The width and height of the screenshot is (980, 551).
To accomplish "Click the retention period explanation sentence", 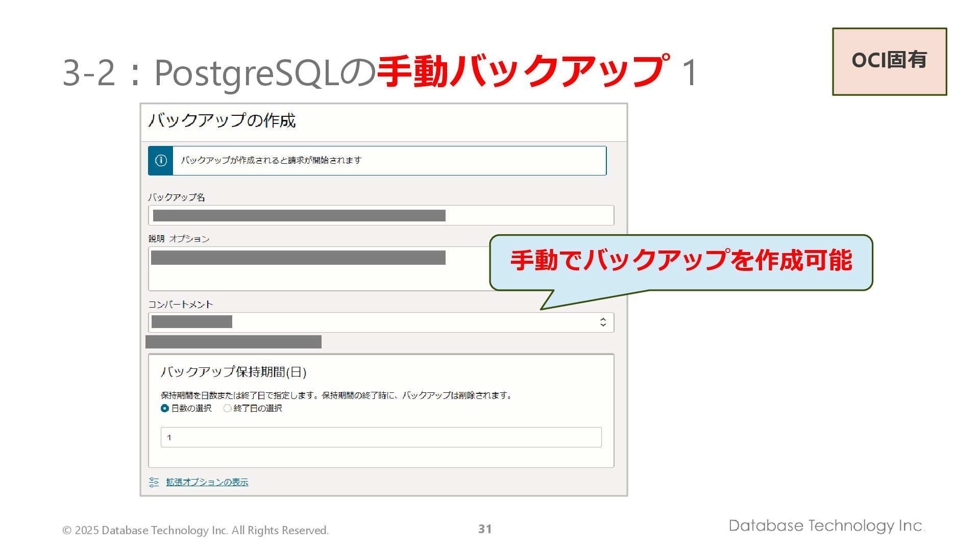I will pyautogui.click(x=337, y=395).
